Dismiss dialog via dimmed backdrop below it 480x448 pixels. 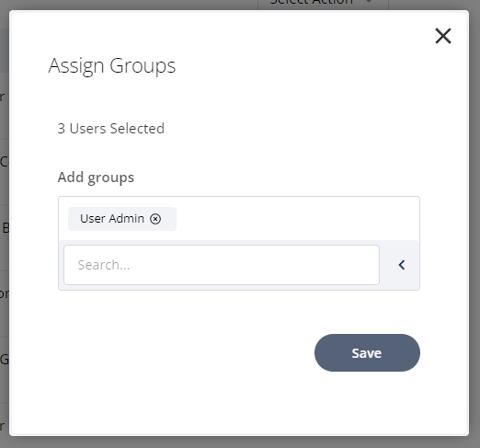click(x=239, y=442)
